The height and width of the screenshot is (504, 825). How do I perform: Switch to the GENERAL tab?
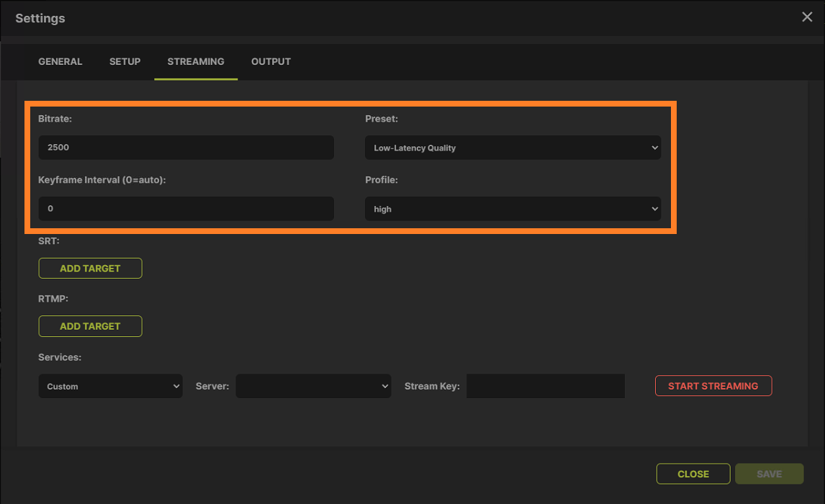pyautogui.click(x=60, y=61)
